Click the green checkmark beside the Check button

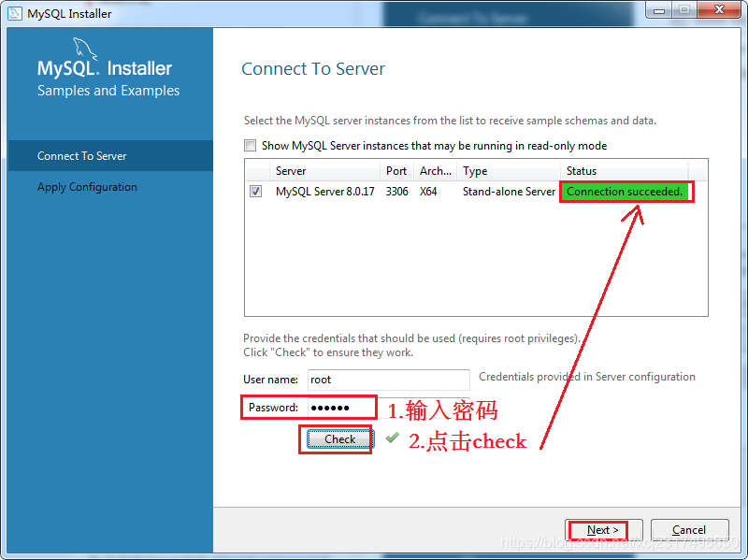[392, 438]
